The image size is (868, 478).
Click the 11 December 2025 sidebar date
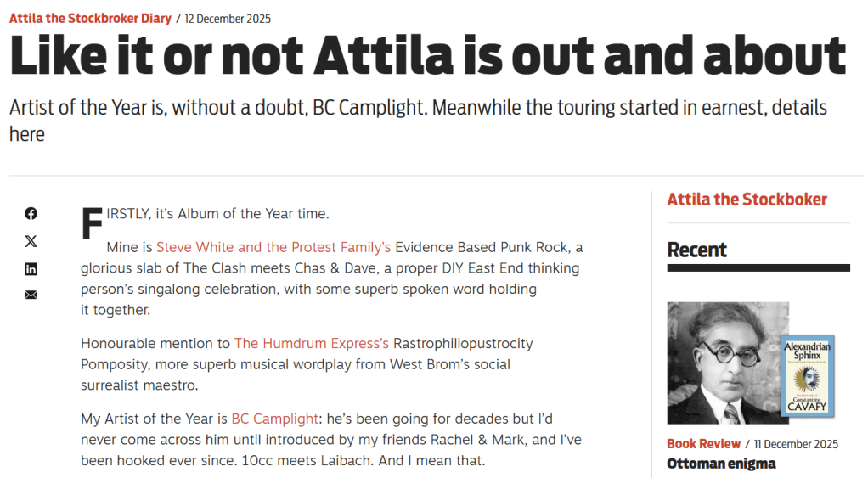(796, 444)
